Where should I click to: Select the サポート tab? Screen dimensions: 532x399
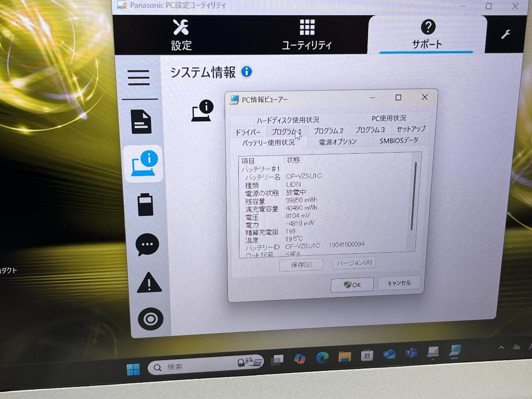(427, 35)
